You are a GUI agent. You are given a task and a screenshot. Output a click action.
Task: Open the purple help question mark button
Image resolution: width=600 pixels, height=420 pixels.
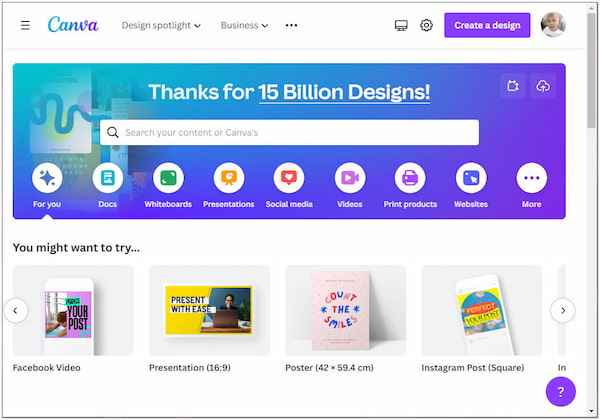(x=561, y=391)
